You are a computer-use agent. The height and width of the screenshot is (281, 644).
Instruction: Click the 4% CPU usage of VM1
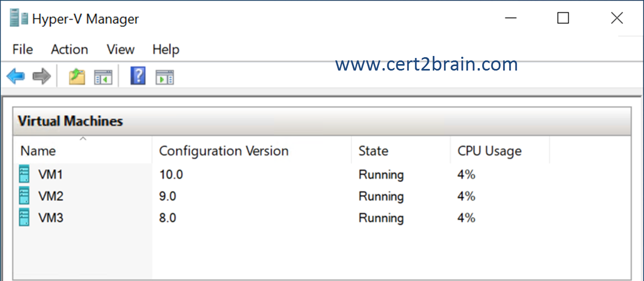(466, 174)
